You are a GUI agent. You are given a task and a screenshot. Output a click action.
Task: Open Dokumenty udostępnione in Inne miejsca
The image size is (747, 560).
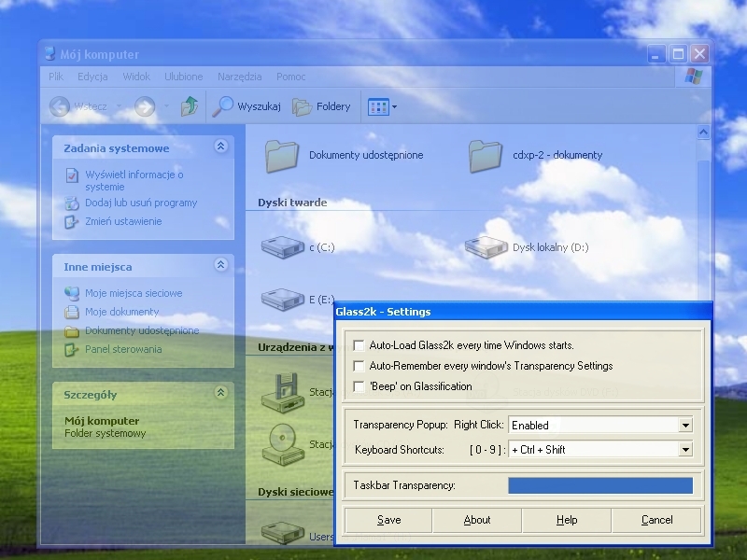coord(142,330)
